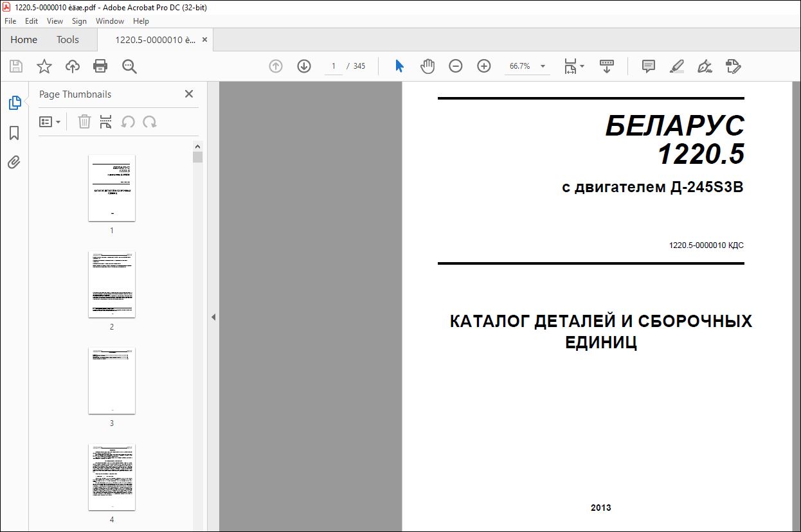
Task: Click the 1220.5-0000010 КДС text
Action: (706, 245)
